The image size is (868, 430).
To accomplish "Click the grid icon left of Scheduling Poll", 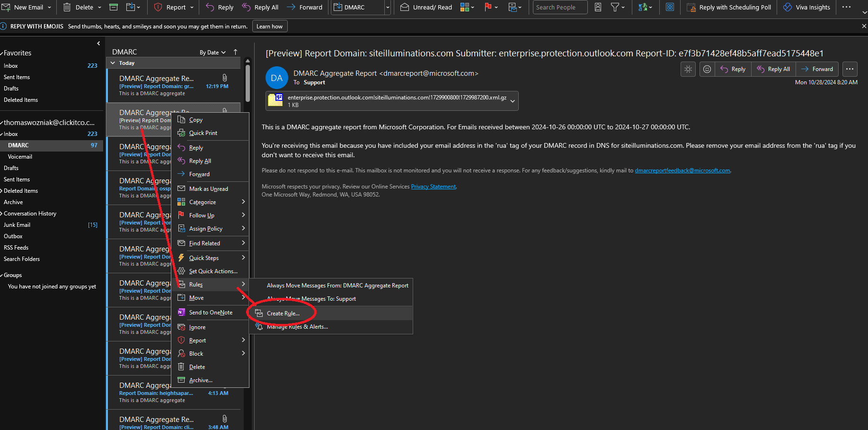I will (x=670, y=7).
